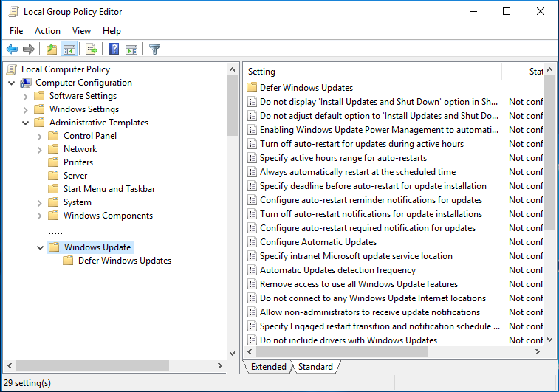559x392 pixels.
Task: Select the Configure Automatic Updates setting
Action: pyautogui.click(x=318, y=242)
